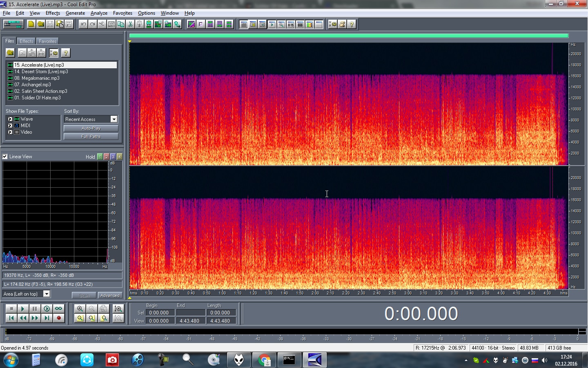
Task: Click the Rewind transport button
Action: click(x=23, y=318)
